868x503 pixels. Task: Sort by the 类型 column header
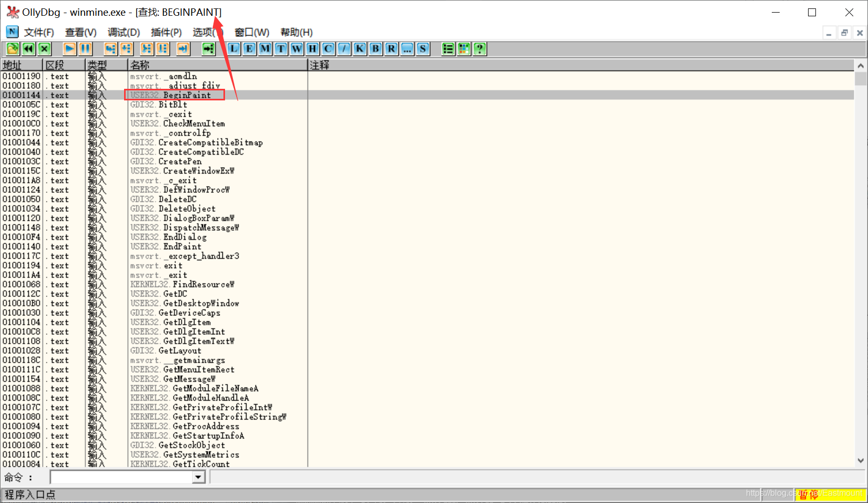click(107, 65)
